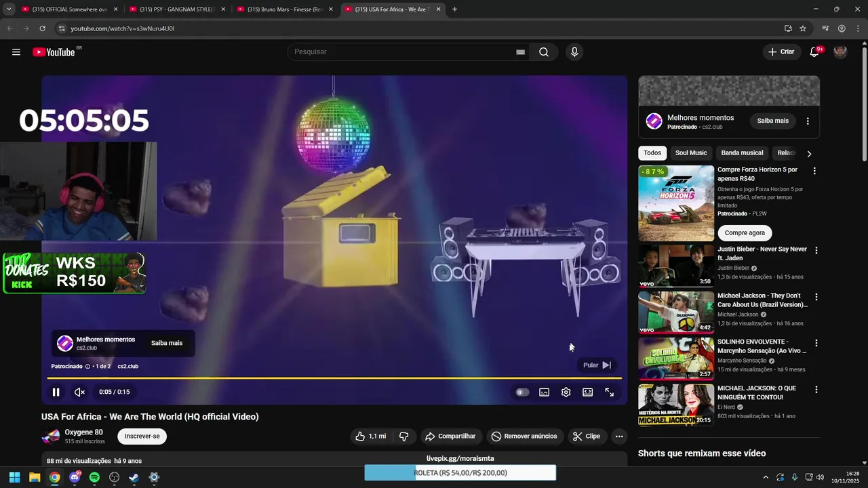Click Compre agora for Forza Horizon 5
Screen dimensions: 868x488
745,232
